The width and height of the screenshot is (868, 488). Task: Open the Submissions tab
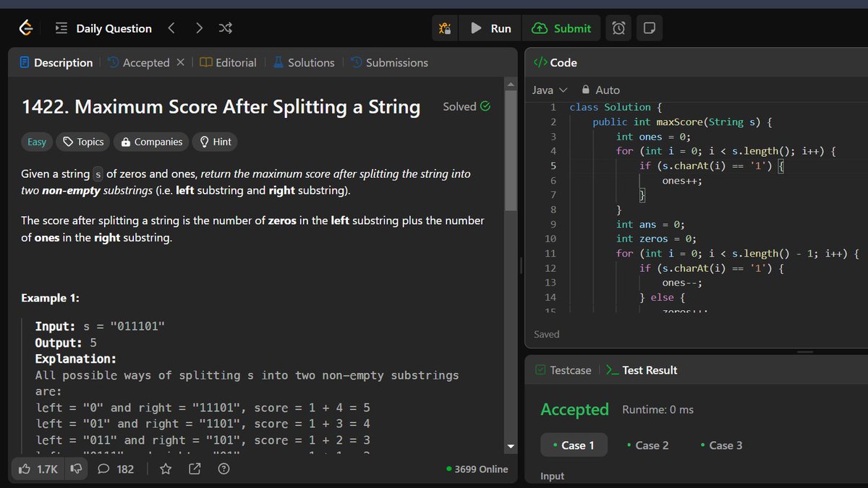(389, 63)
